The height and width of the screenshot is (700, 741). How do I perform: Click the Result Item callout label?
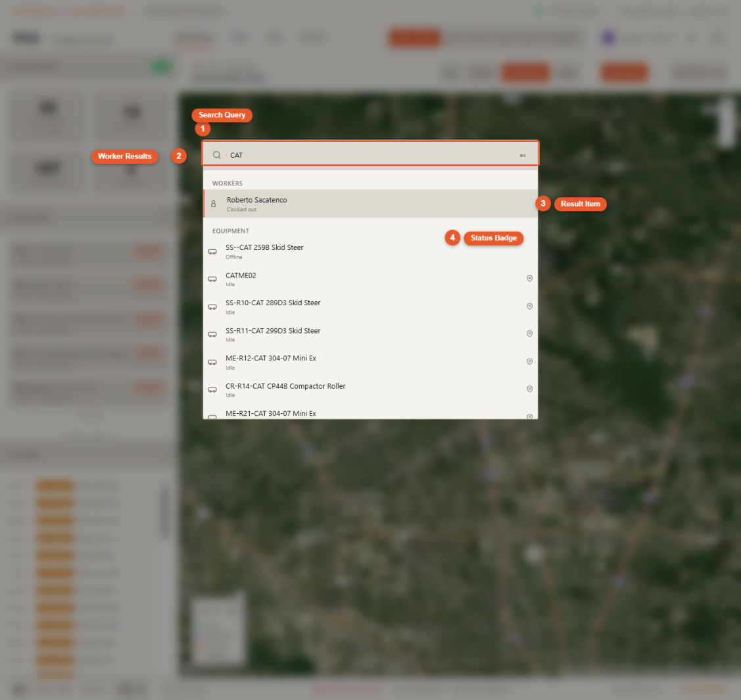pos(581,204)
